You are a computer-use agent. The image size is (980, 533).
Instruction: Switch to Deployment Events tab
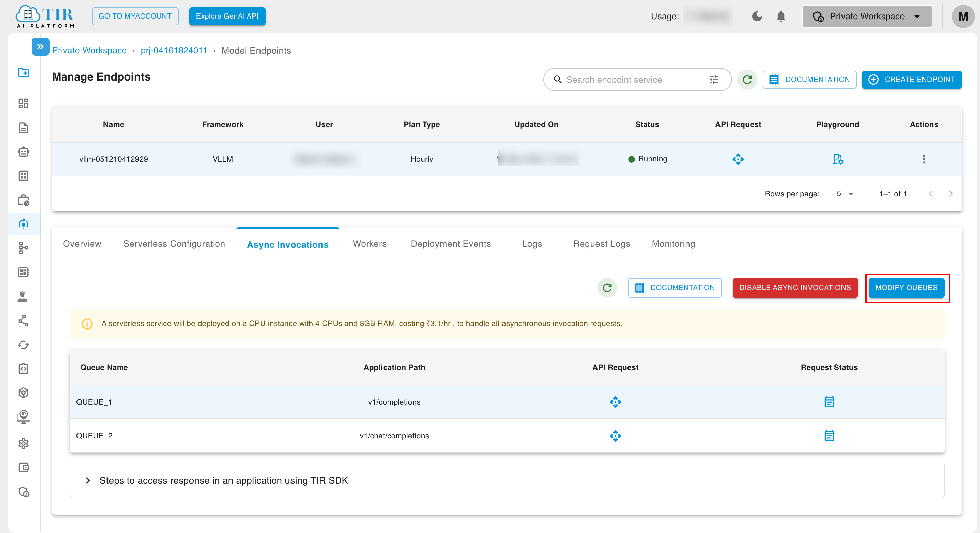click(x=451, y=244)
